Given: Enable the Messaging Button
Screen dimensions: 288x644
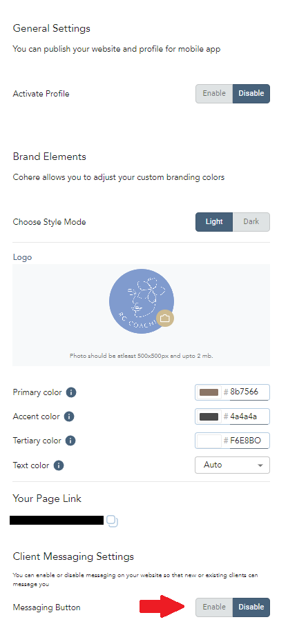Looking at the screenshot, I should click(214, 607).
